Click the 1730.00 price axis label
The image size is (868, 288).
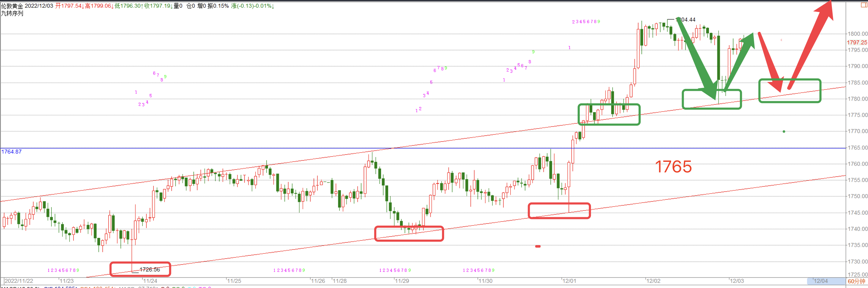click(x=857, y=262)
